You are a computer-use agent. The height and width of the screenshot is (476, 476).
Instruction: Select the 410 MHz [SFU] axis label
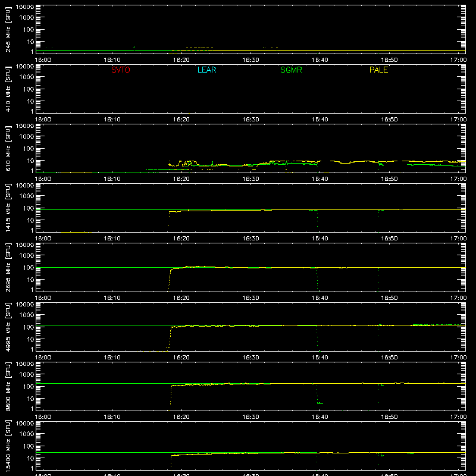(x=8, y=89)
